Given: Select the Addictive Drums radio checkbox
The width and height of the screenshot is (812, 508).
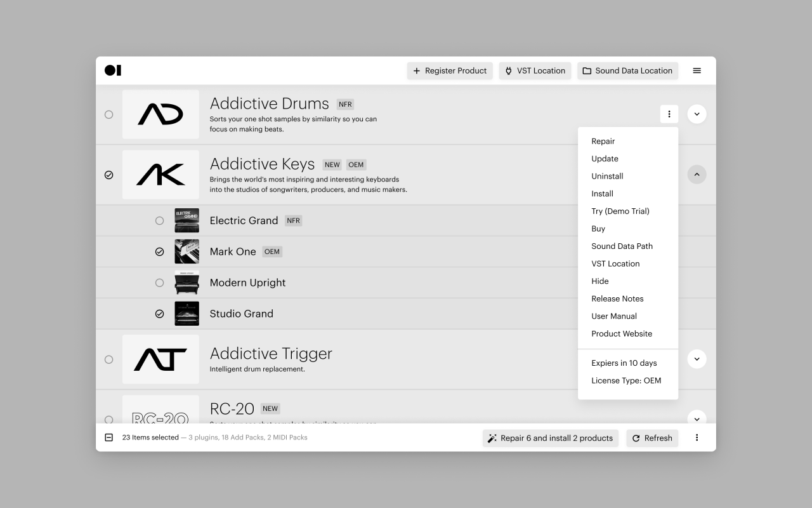Looking at the screenshot, I should (x=108, y=114).
